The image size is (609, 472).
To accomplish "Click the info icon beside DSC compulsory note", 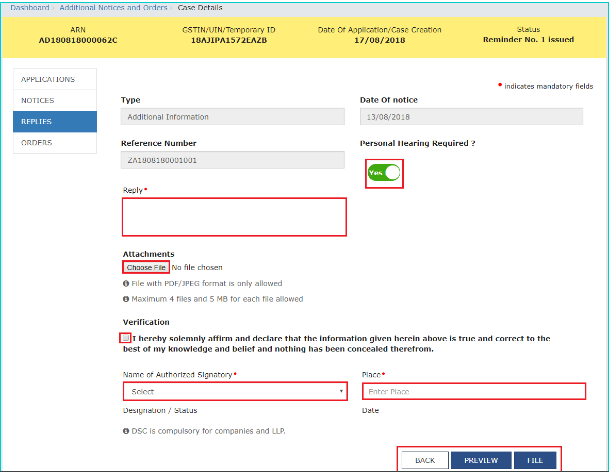I will [x=125, y=431].
